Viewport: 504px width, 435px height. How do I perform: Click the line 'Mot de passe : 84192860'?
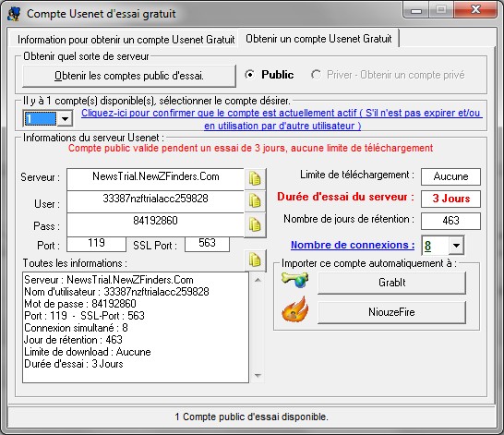[x=80, y=304]
